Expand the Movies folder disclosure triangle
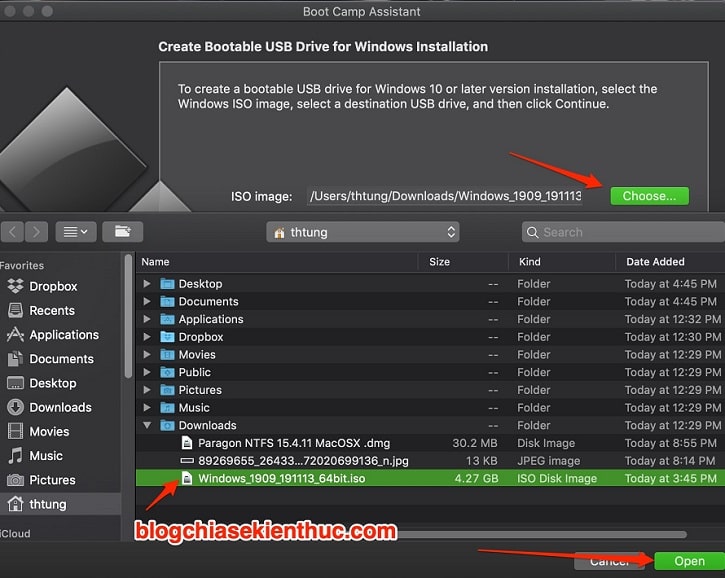The image size is (725, 578). coord(147,355)
